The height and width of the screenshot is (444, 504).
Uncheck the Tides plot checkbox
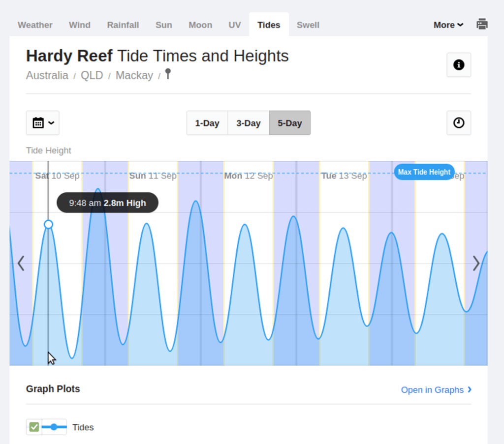pos(34,427)
